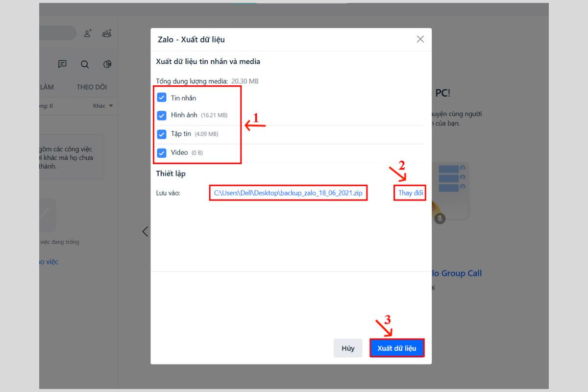Click the add friend icon behind dialog
This screenshot has height=392, width=588.
click(x=88, y=33)
